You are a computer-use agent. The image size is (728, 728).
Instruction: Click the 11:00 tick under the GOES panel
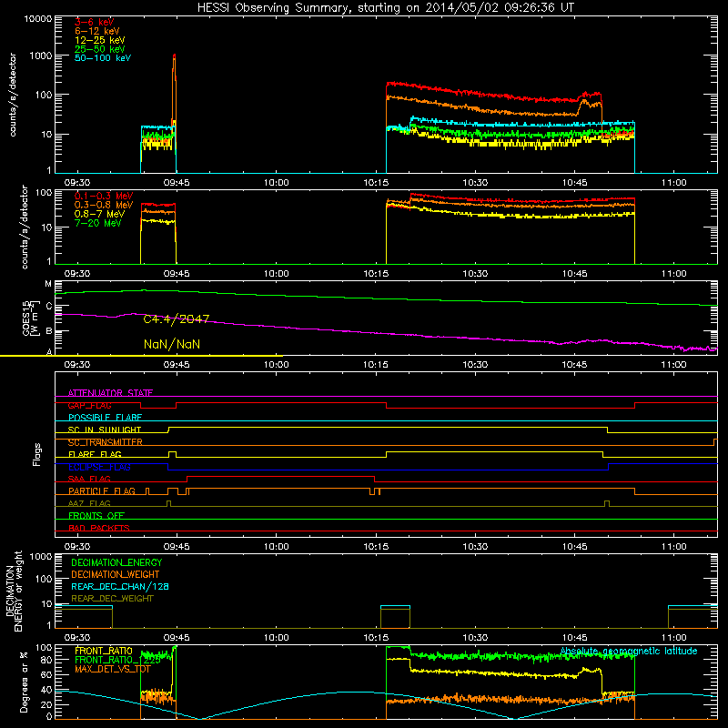(673, 365)
